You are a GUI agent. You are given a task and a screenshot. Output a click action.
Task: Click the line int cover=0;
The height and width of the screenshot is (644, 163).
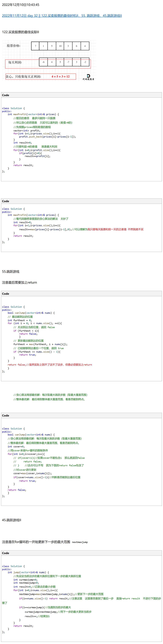click(16, 447)
